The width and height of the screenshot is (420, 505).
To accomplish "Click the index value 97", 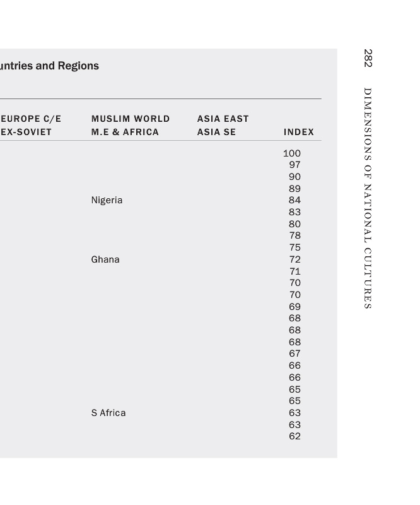I will click(x=295, y=165).
